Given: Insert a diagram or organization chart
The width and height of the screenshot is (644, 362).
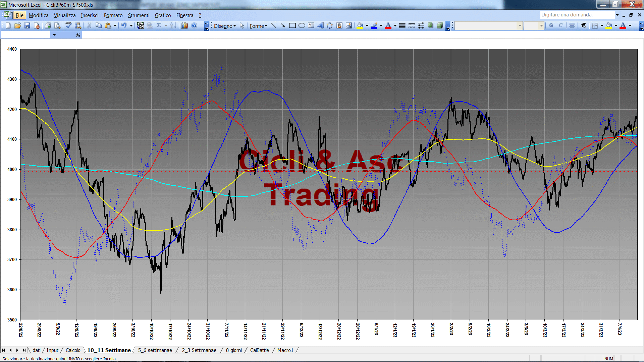Looking at the screenshot, I should tap(330, 25).
